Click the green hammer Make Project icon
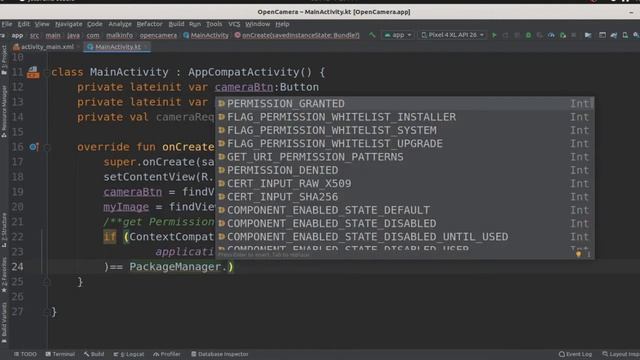The width and height of the screenshot is (640, 360). [372, 35]
